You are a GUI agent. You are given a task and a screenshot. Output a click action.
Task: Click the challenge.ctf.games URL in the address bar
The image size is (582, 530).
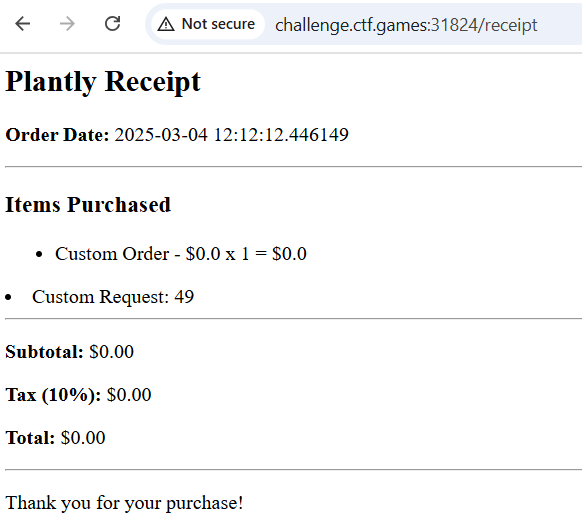406,25
